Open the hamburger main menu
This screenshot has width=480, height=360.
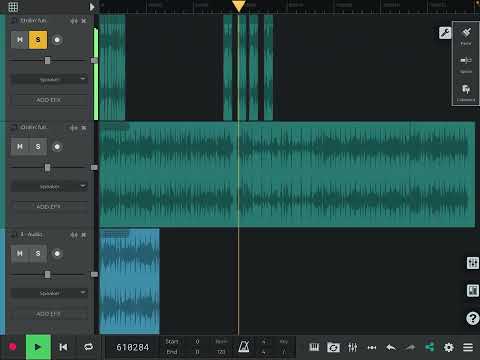pyautogui.click(x=468, y=347)
